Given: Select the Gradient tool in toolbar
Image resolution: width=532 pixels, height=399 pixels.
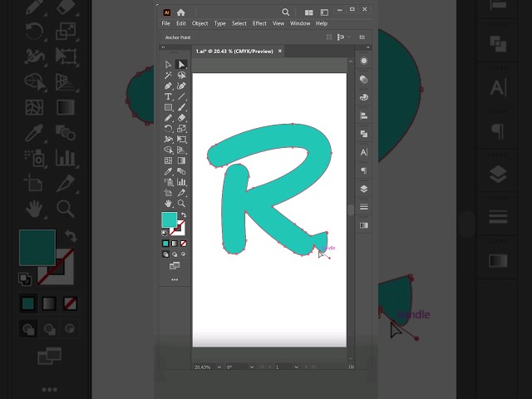Looking at the screenshot, I should [x=181, y=160].
